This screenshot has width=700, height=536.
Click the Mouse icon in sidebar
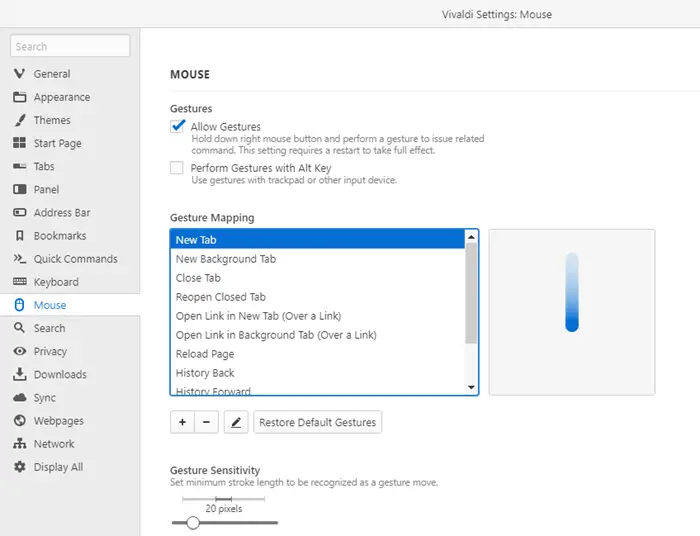[19, 305]
